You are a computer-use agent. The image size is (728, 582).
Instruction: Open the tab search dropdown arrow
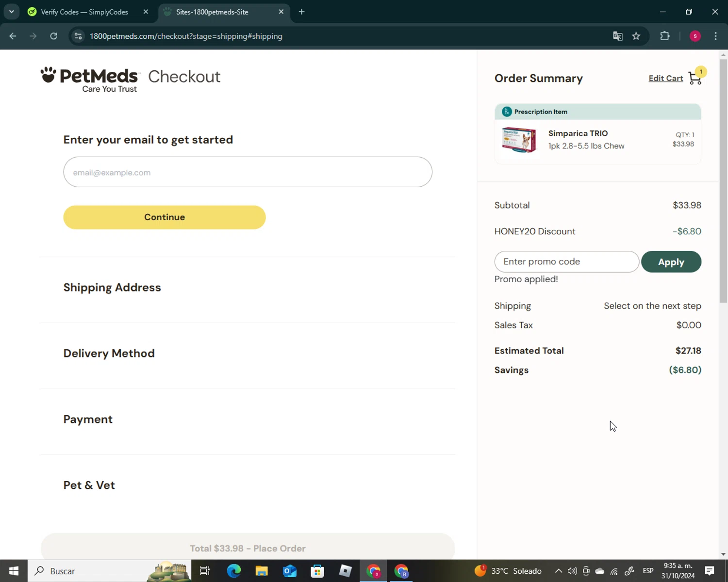(12, 12)
